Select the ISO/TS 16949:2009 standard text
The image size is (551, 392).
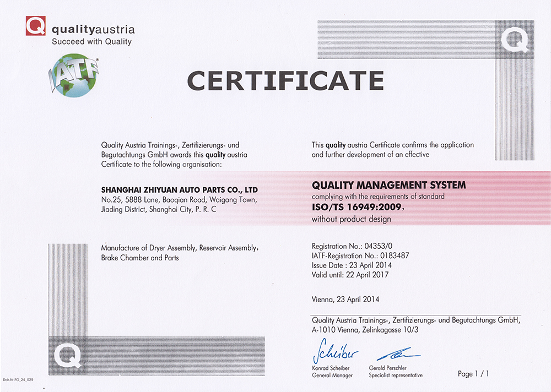click(358, 208)
